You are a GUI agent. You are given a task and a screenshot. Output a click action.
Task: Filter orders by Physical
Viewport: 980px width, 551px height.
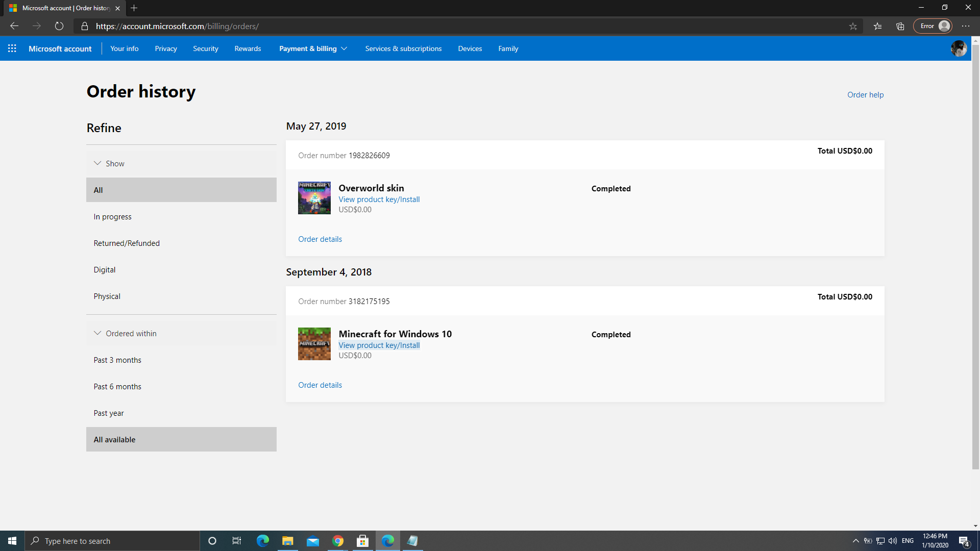181,296
